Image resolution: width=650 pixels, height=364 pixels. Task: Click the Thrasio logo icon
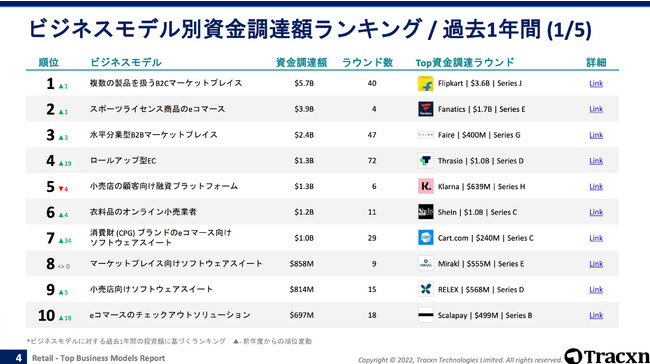click(x=425, y=160)
